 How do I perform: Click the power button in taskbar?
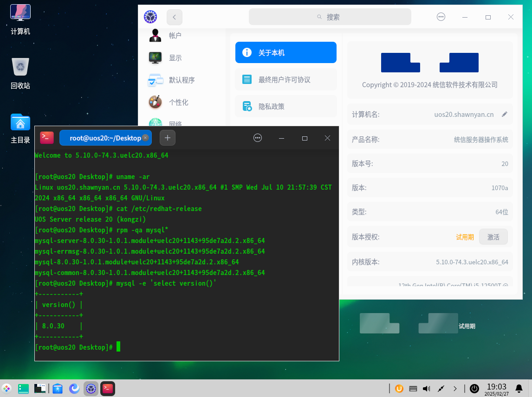point(474,389)
